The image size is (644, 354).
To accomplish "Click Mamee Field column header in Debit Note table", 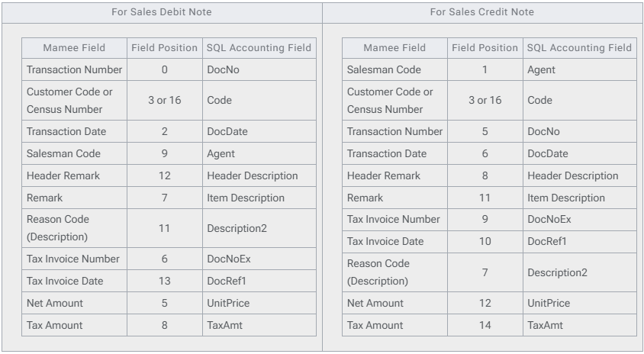I will [x=74, y=48].
